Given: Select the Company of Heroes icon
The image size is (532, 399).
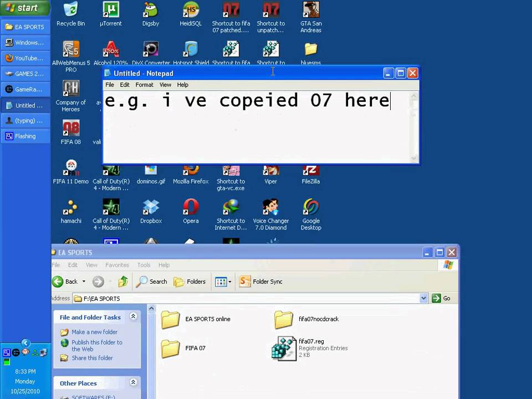Looking at the screenshot, I should [71, 96].
